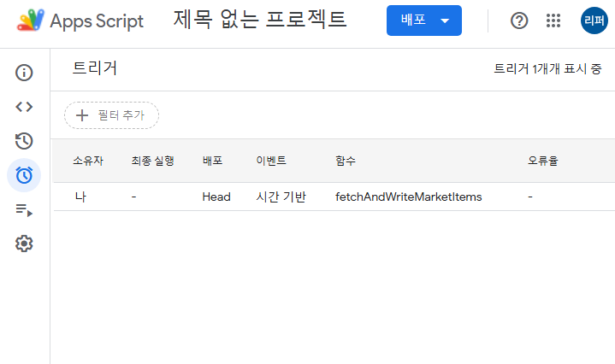Click the Apps Script title text

click(x=97, y=21)
